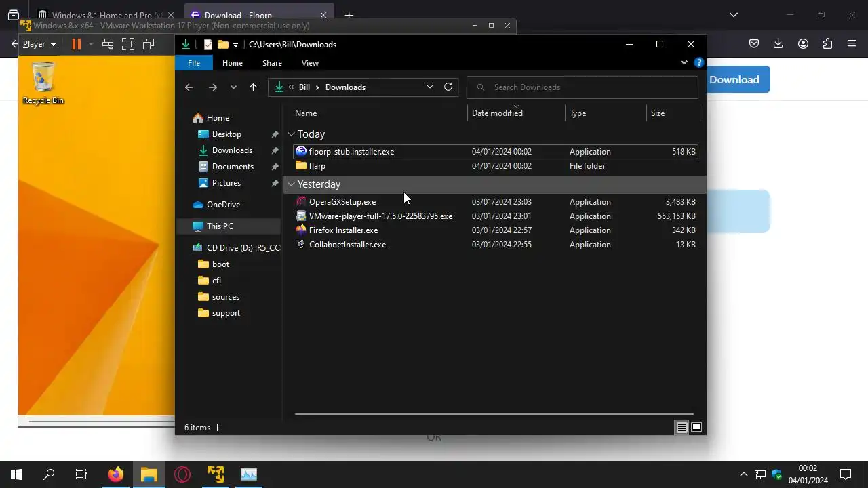Open Opera GX from the taskbar
This screenshot has width=868, height=488.
coord(182,474)
